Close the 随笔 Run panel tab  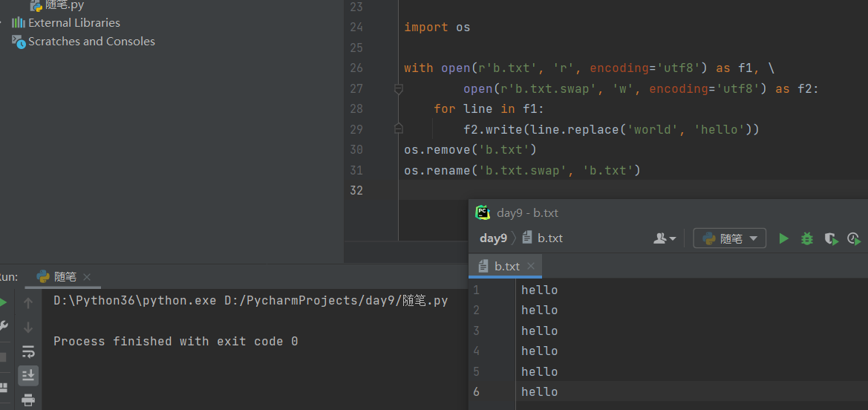point(86,277)
